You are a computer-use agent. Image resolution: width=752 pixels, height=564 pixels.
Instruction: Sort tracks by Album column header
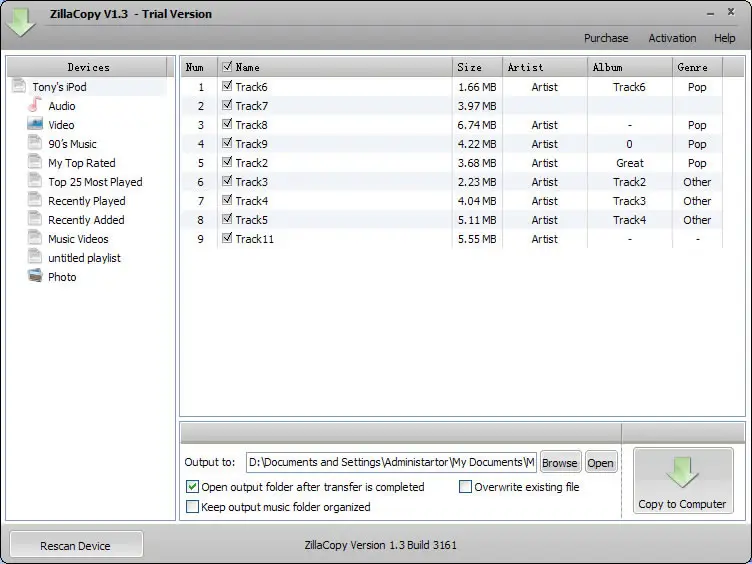[630, 67]
